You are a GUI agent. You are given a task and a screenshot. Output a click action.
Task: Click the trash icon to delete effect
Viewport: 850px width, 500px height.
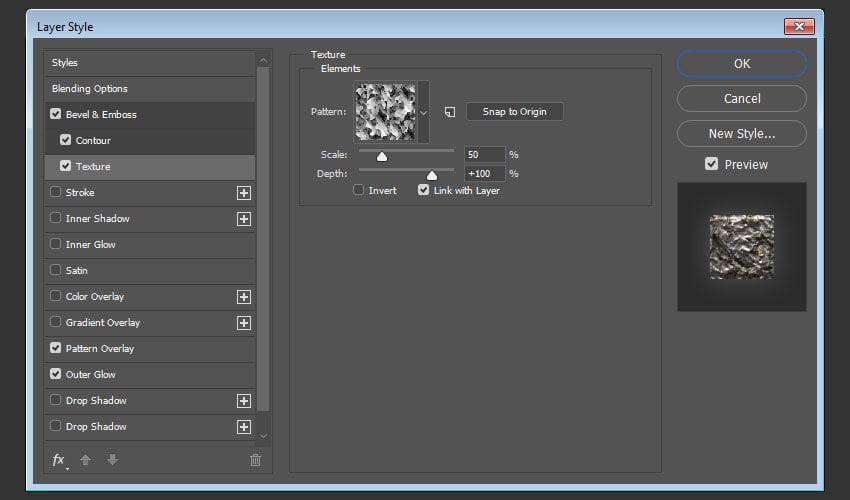(x=255, y=460)
